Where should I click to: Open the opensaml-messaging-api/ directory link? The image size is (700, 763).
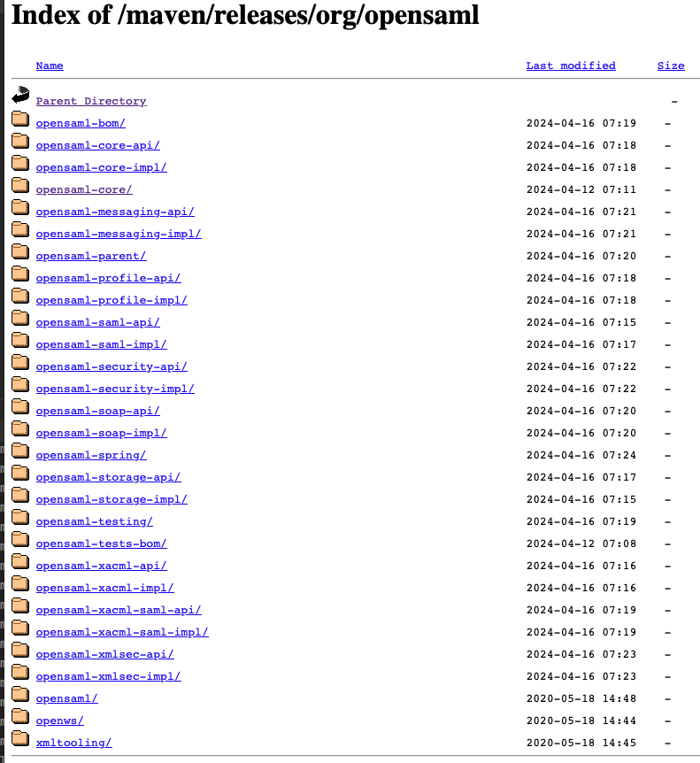(x=115, y=212)
